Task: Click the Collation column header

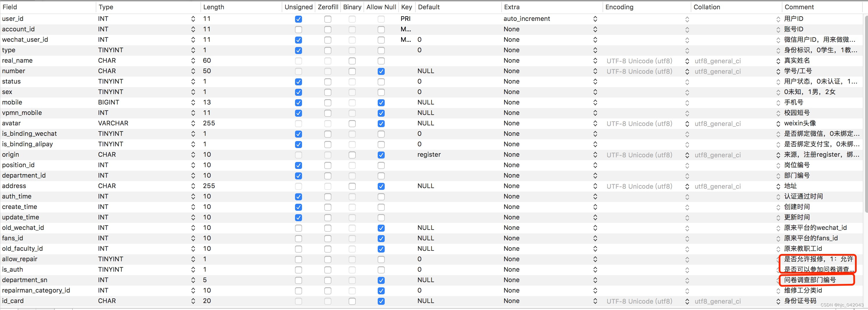Action: point(736,7)
